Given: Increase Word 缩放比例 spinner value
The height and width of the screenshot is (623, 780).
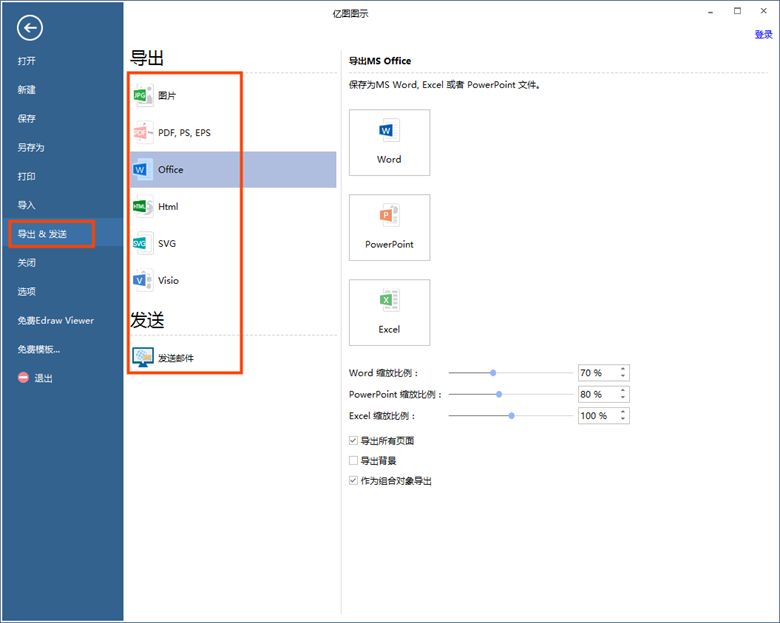Looking at the screenshot, I should (x=623, y=369).
